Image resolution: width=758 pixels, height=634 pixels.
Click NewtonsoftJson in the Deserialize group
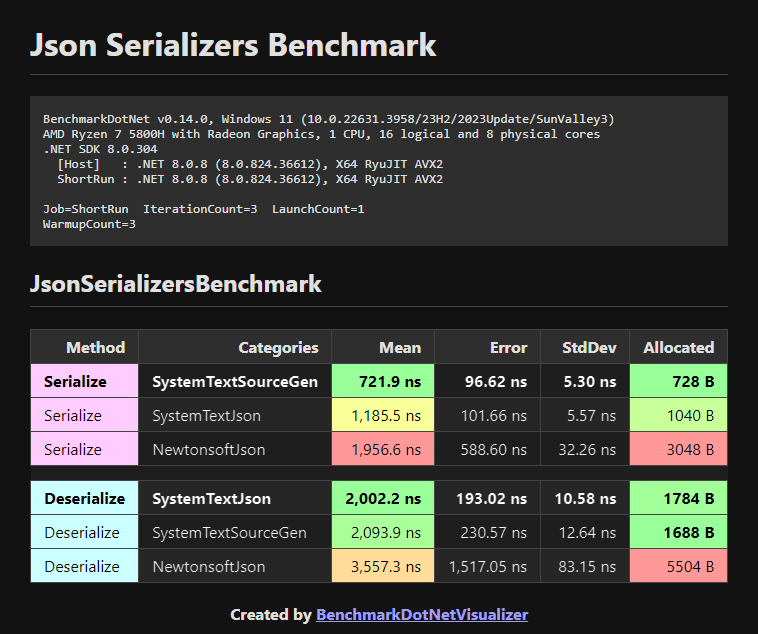tap(235, 566)
